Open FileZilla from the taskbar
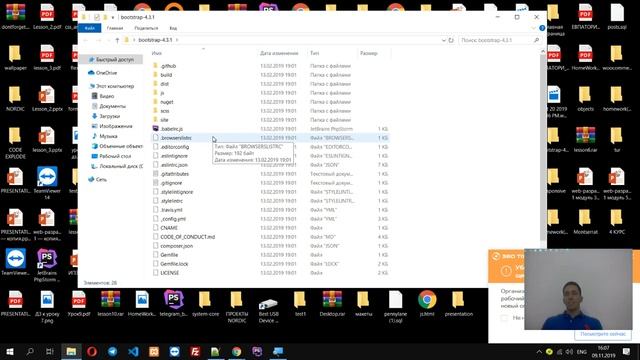The image size is (640, 360). pyautogui.click(x=195, y=351)
